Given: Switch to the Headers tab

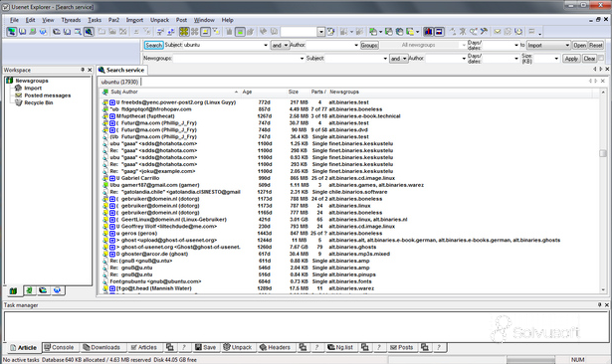Looking at the screenshot, I should [x=276, y=347].
